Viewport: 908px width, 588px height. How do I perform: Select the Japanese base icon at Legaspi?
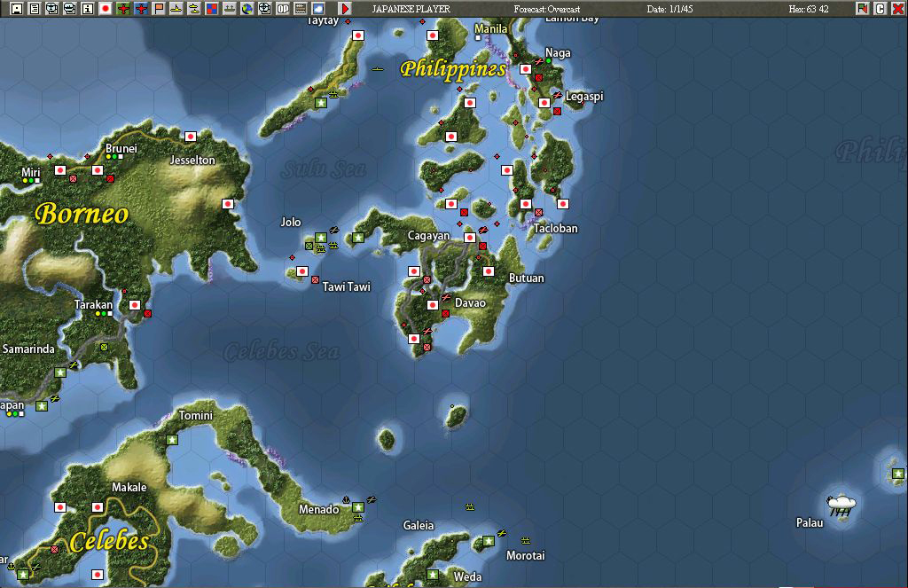[544, 103]
